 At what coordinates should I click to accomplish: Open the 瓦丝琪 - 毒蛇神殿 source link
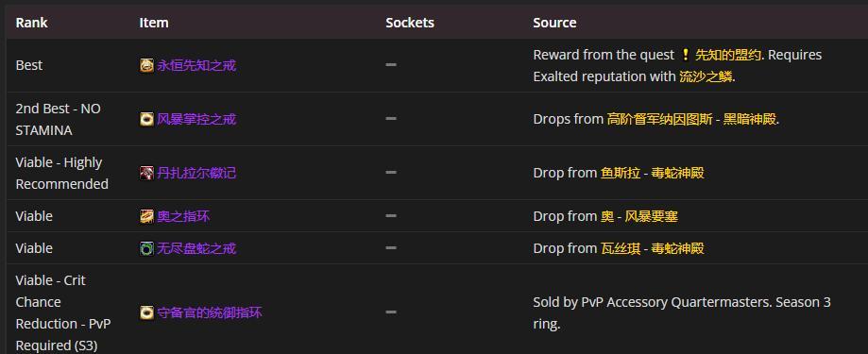point(652,248)
